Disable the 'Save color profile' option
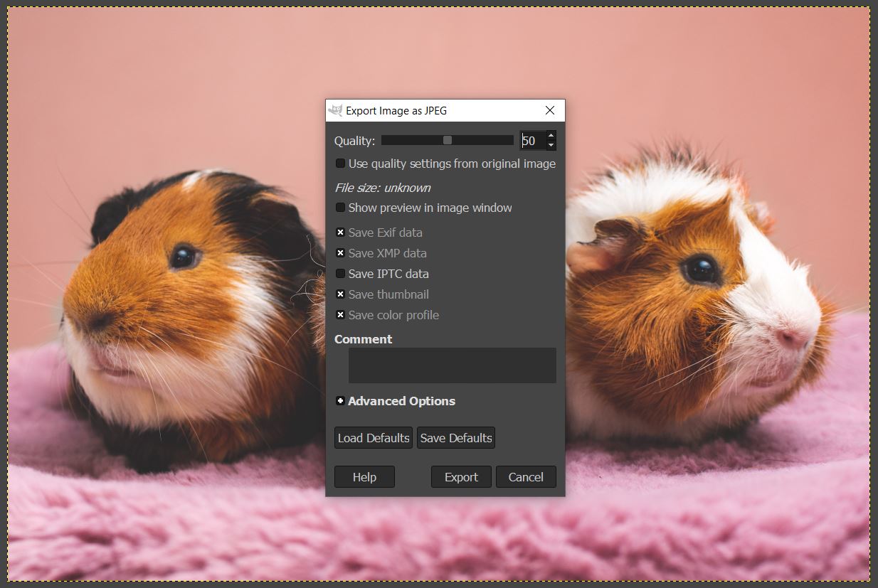 340,315
